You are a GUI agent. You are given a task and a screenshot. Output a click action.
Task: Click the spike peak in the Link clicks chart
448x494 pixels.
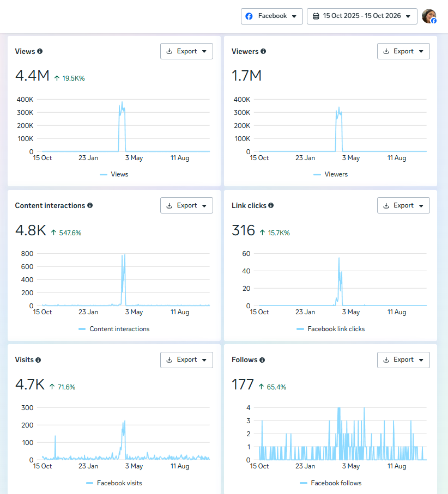coord(339,258)
